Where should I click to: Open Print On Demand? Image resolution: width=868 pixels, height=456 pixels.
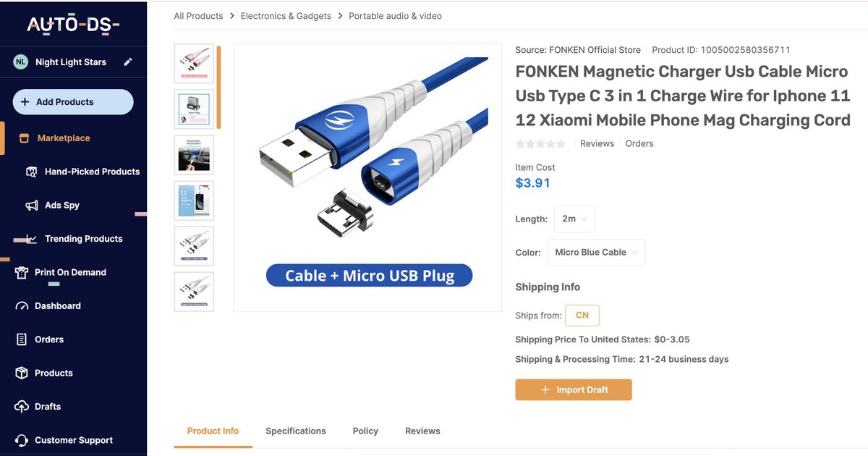click(69, 271)
